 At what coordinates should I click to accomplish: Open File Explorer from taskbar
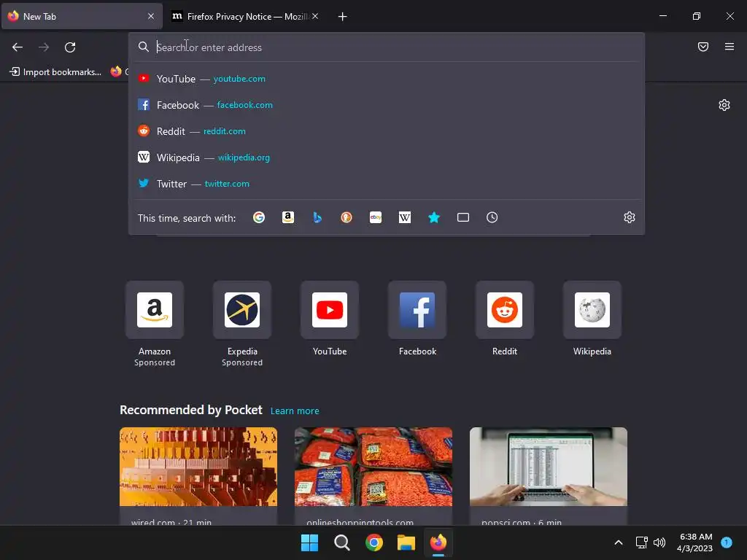406,542
